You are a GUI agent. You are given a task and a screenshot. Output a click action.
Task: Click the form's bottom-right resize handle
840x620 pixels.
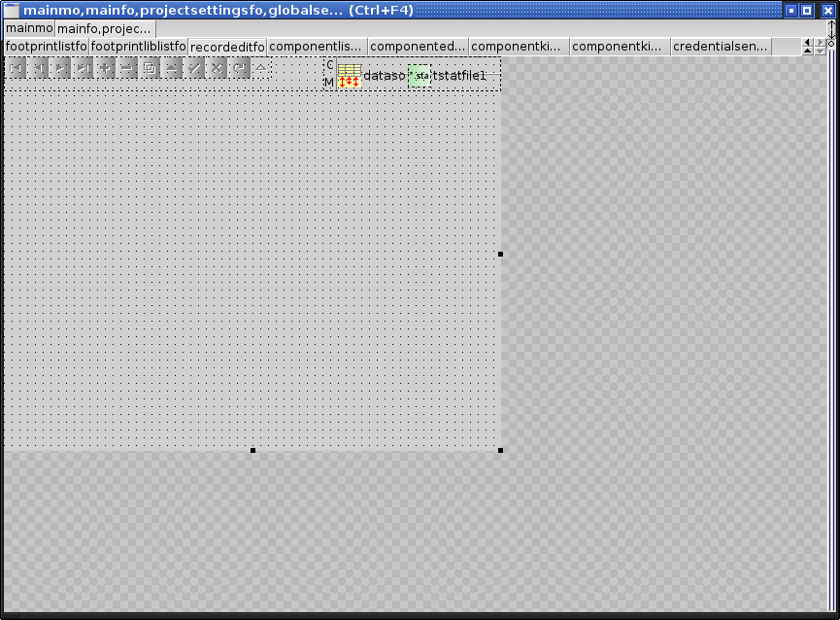500,450
